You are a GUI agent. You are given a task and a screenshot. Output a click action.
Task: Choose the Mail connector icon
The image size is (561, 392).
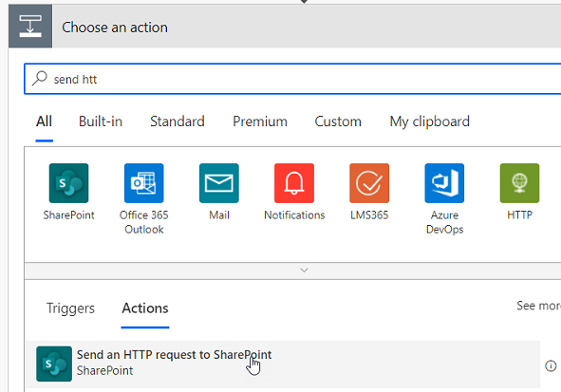(219, 183)
